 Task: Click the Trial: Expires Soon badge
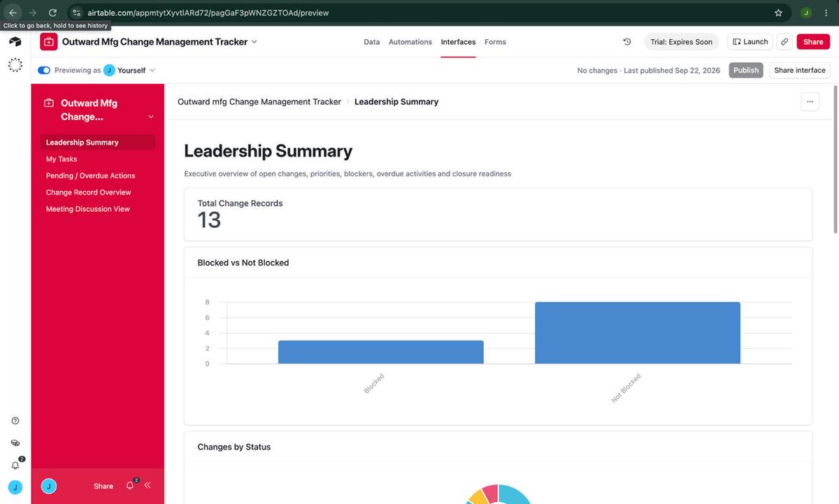click(681, 42)
